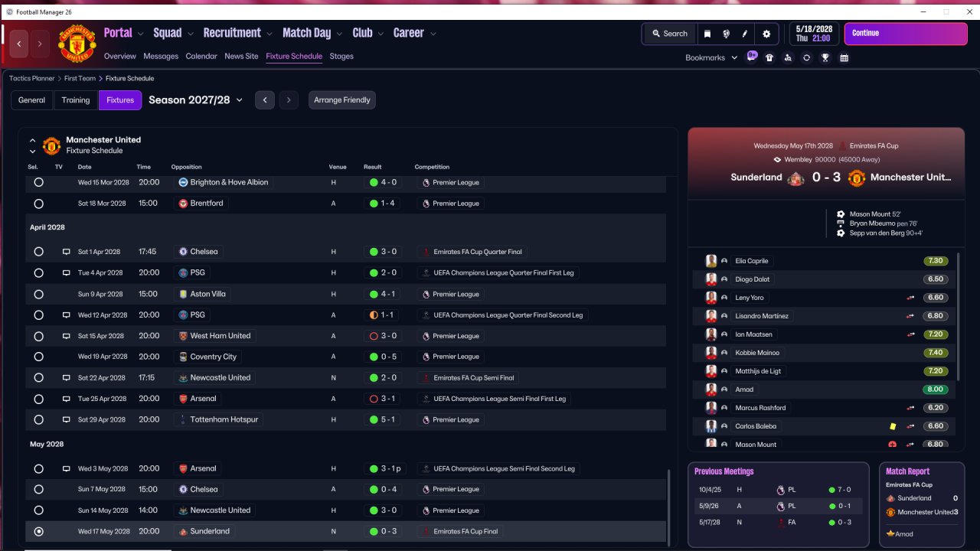Click the 5/18/2028 date and time box
The height and width of the screenshot is (551, 980).
pos(812,34)
